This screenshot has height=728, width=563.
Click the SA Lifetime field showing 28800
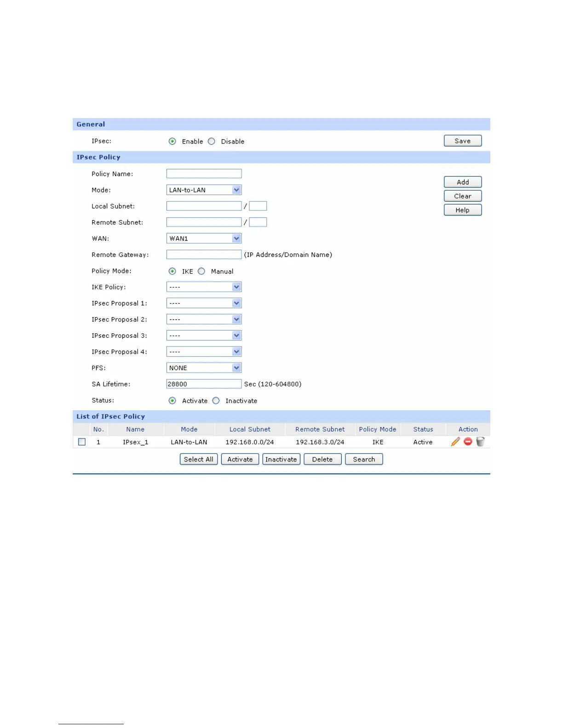[x=204, y=384]
